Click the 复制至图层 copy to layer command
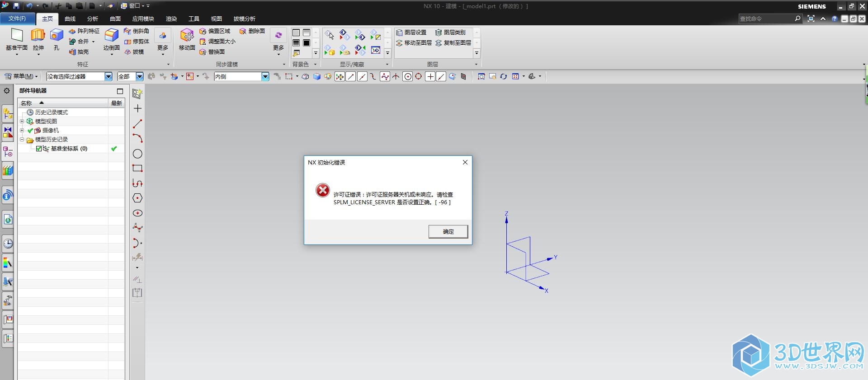This screenshot has height=380, width=868. click(453, 43)
